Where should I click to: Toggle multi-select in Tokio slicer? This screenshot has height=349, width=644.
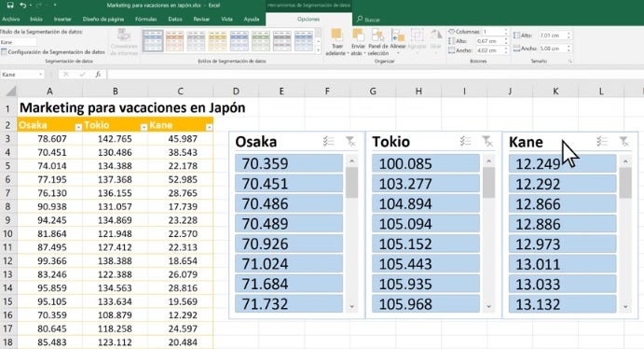465,142
